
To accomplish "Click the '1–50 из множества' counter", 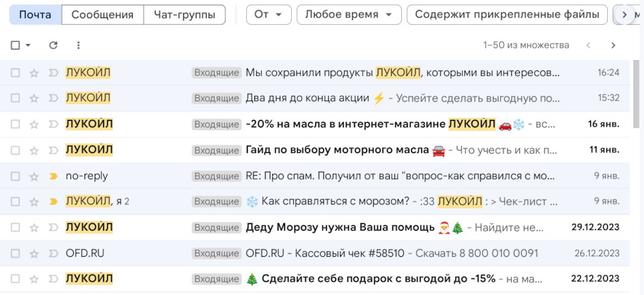I will tap(526, 45).
